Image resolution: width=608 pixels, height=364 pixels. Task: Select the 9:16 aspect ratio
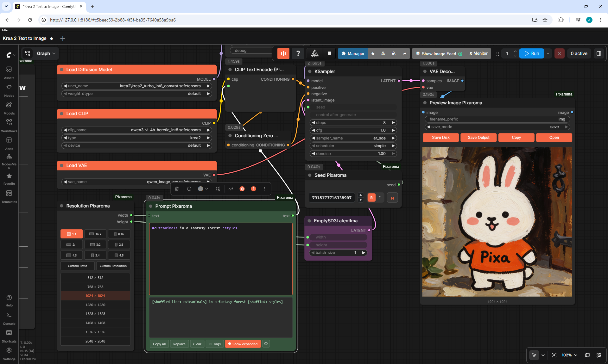pyautogui.click(x=119, y=234)
